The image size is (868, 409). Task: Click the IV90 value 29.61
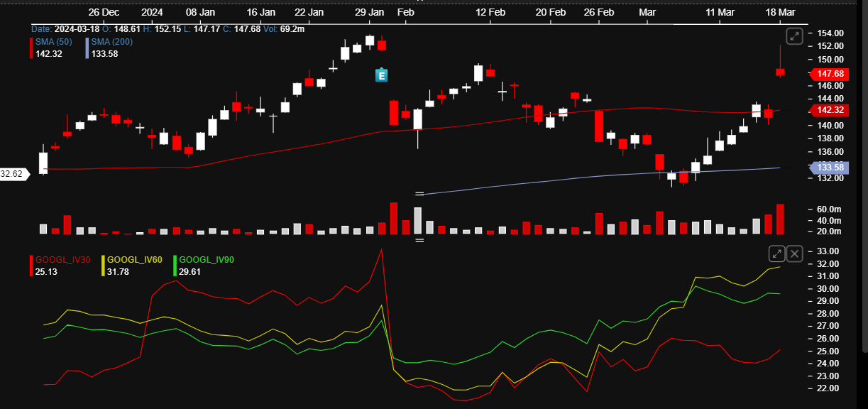pos(190,272)
